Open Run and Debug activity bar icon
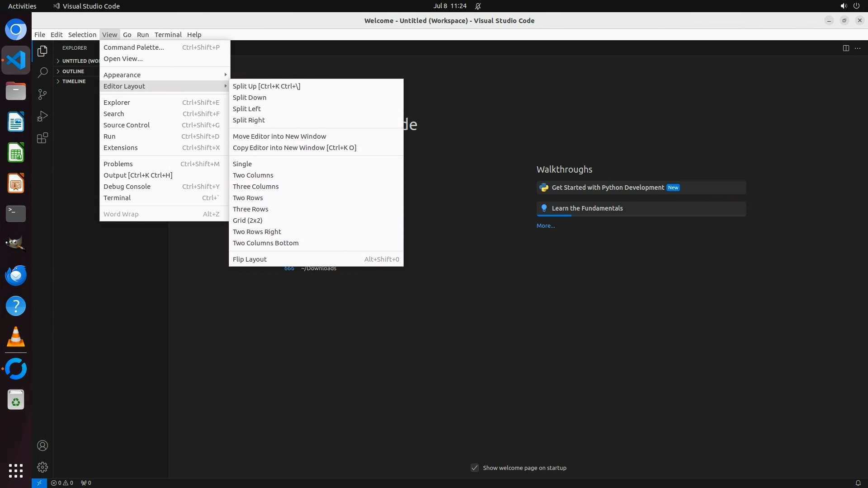 point(42,116)
